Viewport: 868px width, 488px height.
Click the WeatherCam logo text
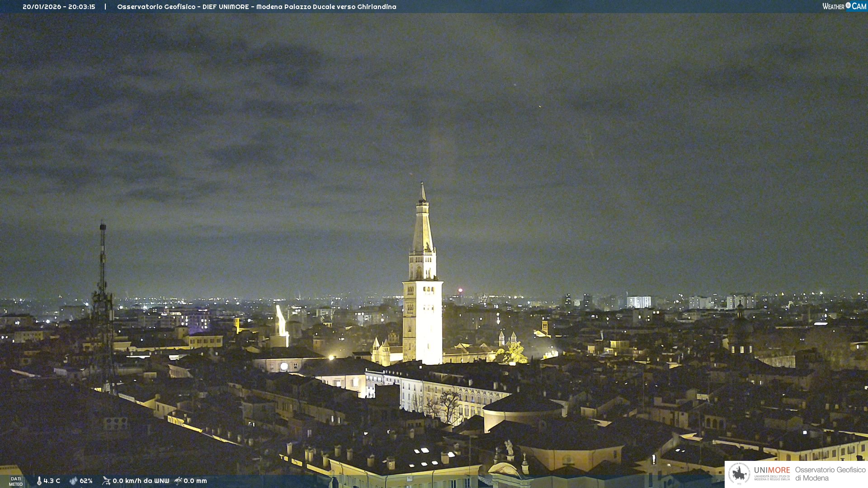[844, 6]
